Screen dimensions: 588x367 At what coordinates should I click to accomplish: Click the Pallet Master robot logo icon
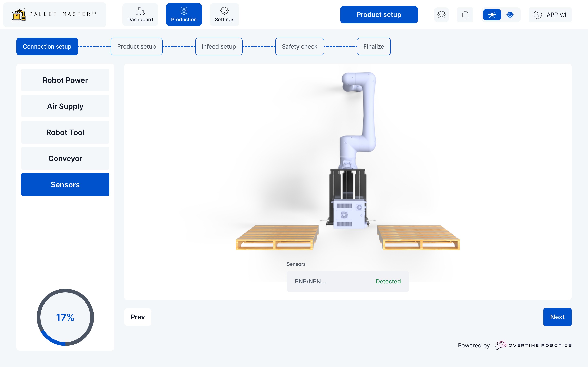[x=19, y=15]
